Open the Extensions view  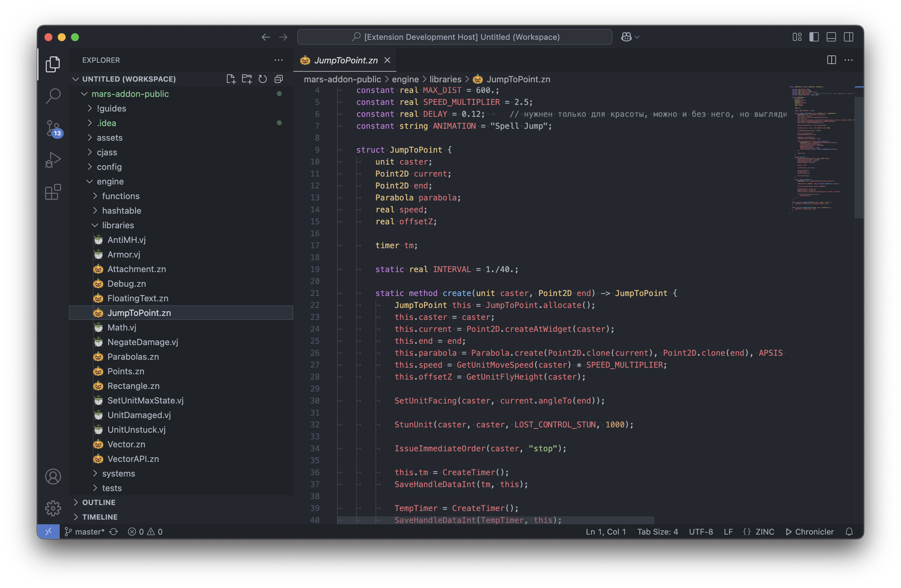click(x=53, y=192)
